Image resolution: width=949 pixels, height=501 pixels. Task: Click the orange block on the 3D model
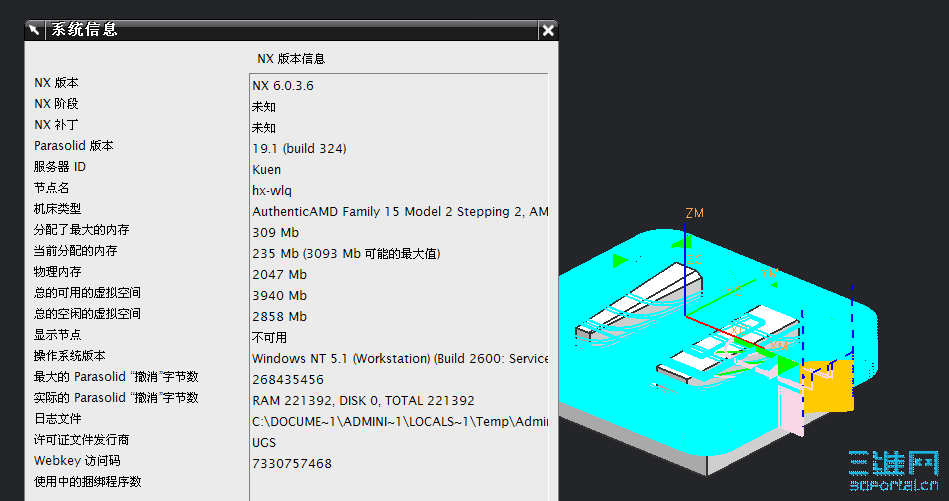click(x=828, y=387)
